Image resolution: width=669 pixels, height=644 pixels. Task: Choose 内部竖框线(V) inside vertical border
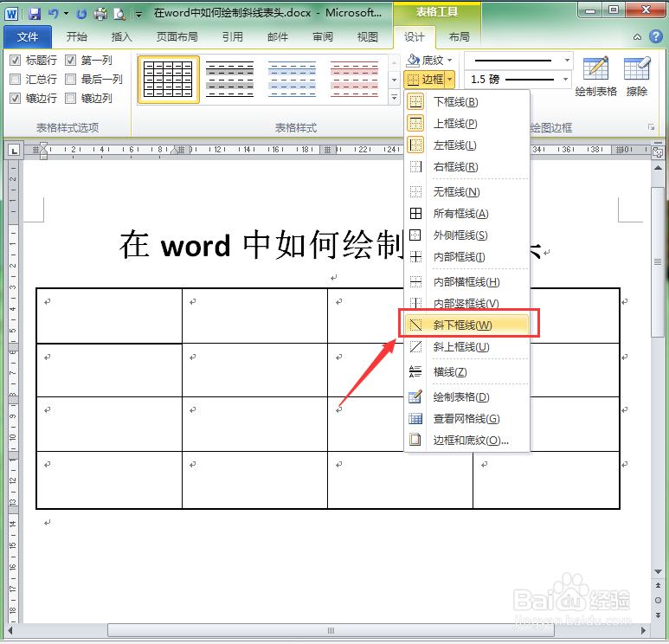click(x=466, y=303)
